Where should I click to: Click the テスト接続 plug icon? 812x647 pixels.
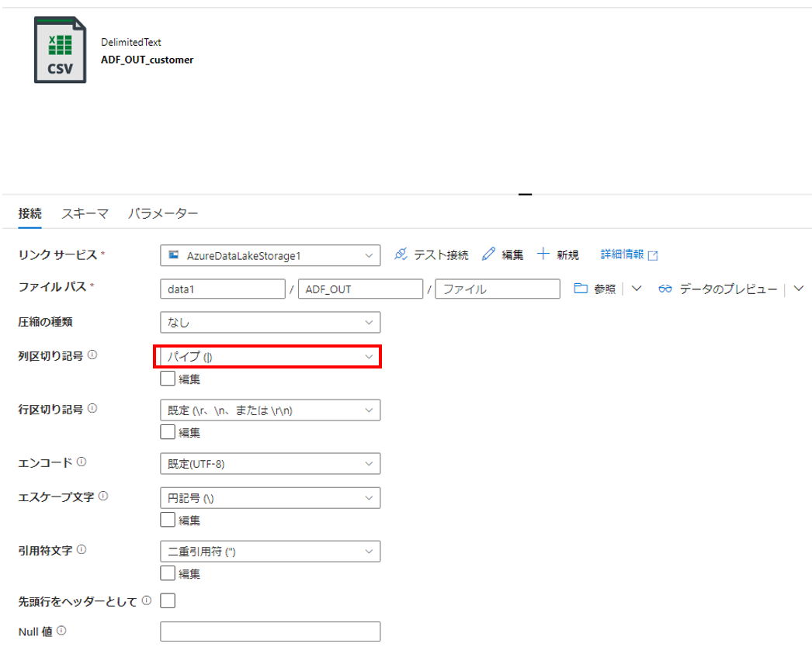pyautogui.click(x=401, y=254)
